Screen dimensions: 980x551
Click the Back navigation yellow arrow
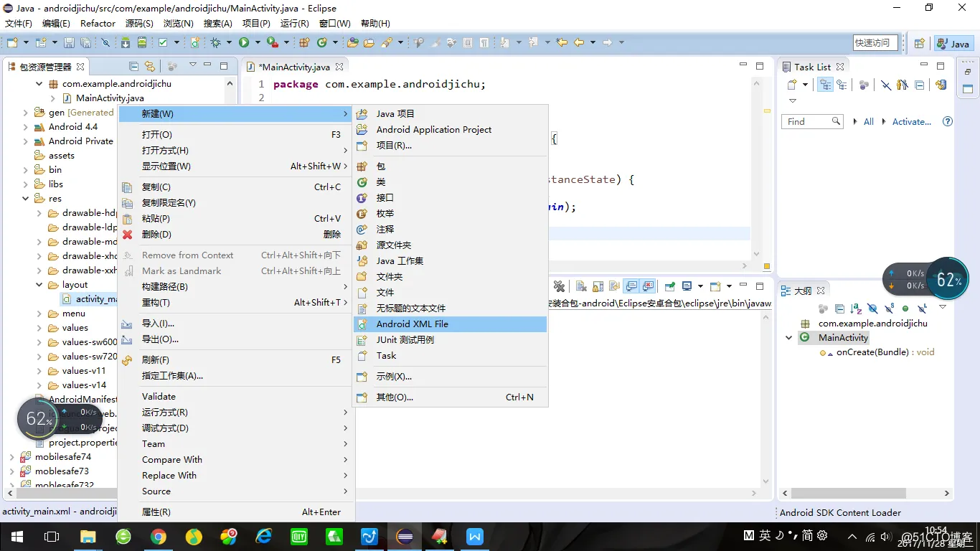tap(578, 43)
